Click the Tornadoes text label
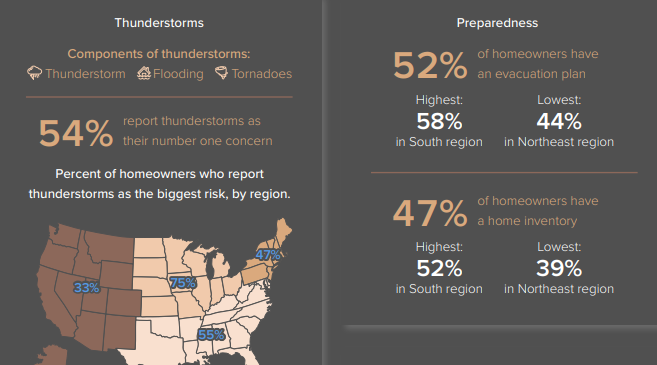Image resolution: width=657 pixels, height=365 pixels. coord(262,74)
